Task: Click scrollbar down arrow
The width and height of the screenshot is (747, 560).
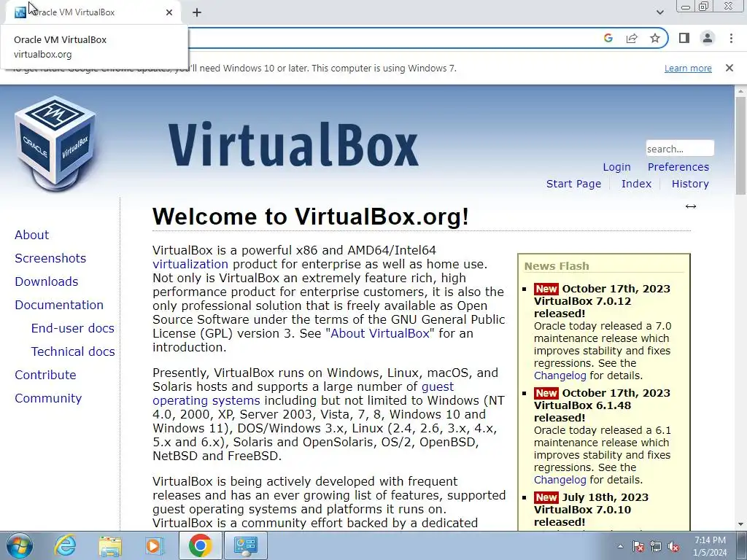Action: pos(740,524)
